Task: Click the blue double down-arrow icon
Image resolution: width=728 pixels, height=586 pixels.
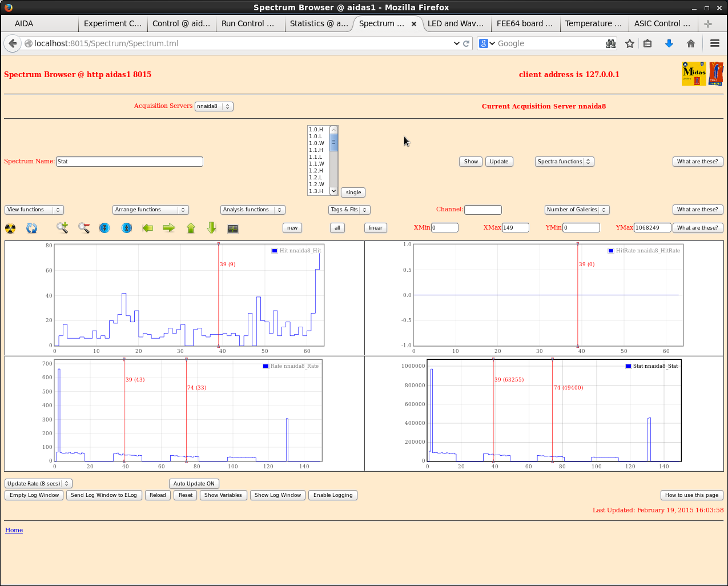Action: click(x=104, y=228)
